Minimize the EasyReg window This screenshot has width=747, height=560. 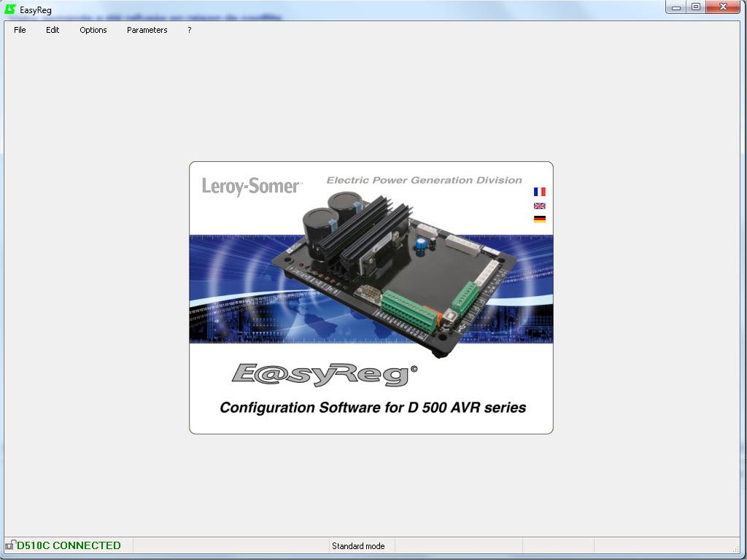pyautogui.click(x=676, y=7)
